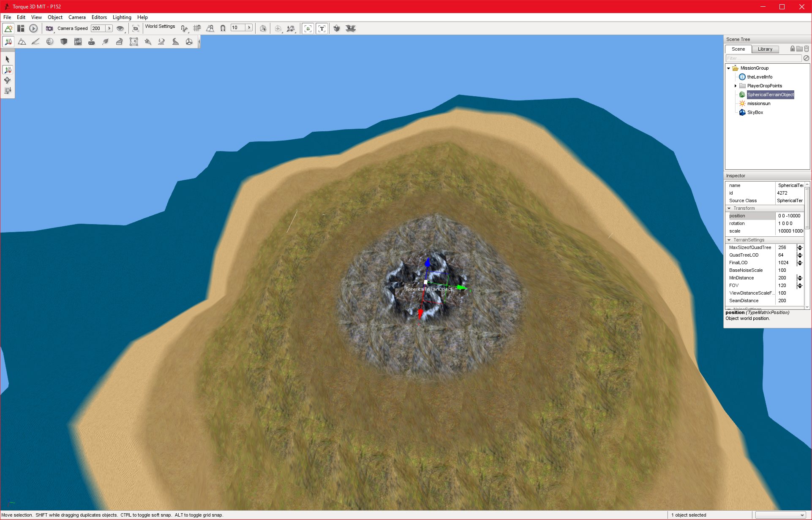Viewport: 812px width, 520px height.
Task: Lock selection in Scene Tree
Action: 793,49
